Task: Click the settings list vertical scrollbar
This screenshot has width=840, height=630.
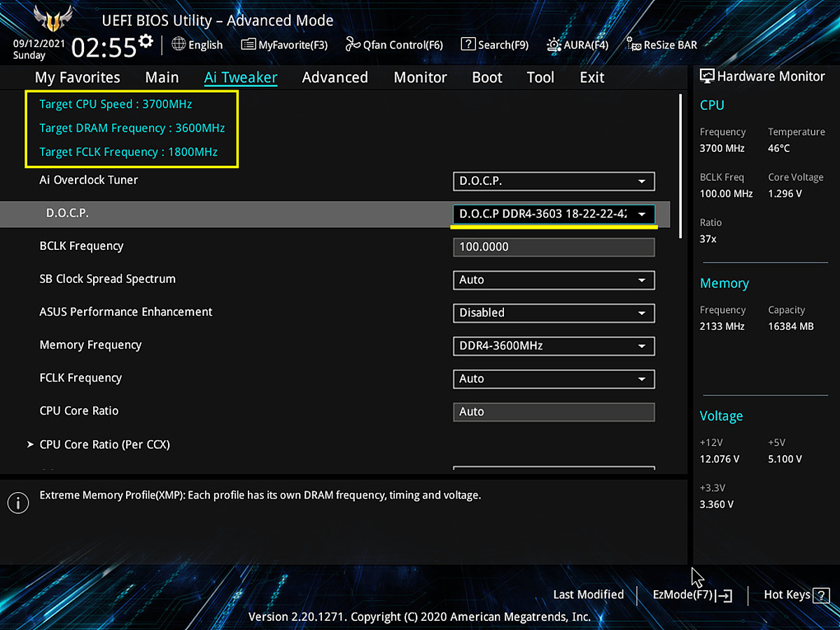Action: click(x=680, y=168)
